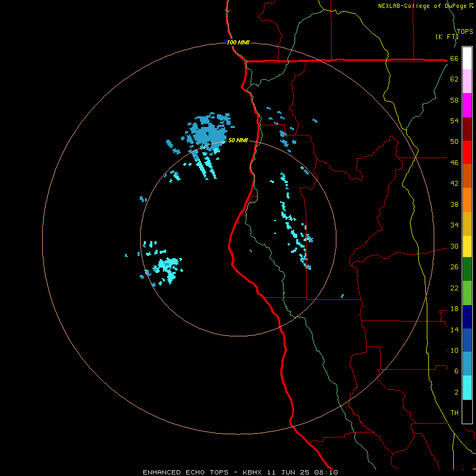
Task: Click the 14 legend value
Action: pyautogui.click(x=454, y=329)
